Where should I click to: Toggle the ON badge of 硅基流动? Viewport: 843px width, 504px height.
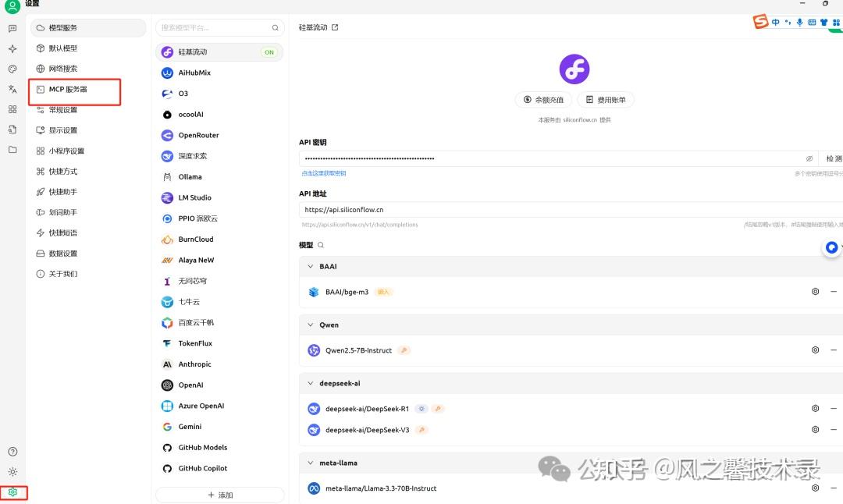[269, 52]
